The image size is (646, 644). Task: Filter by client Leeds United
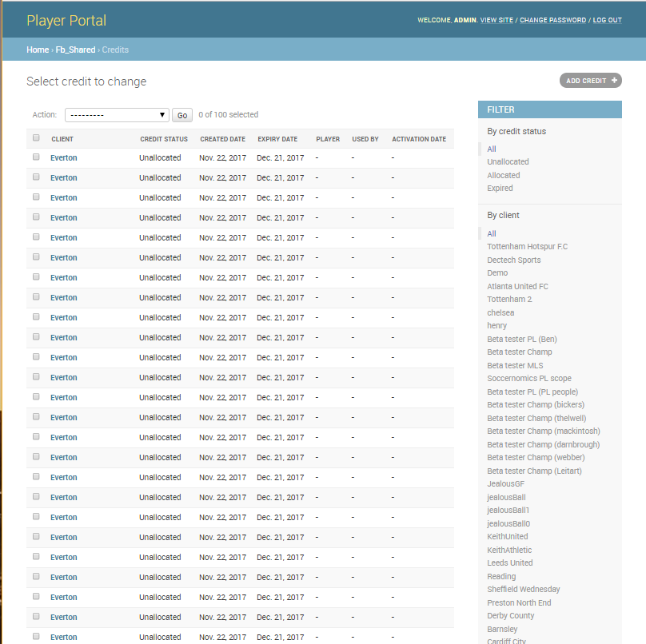click(x=509, y=563)
